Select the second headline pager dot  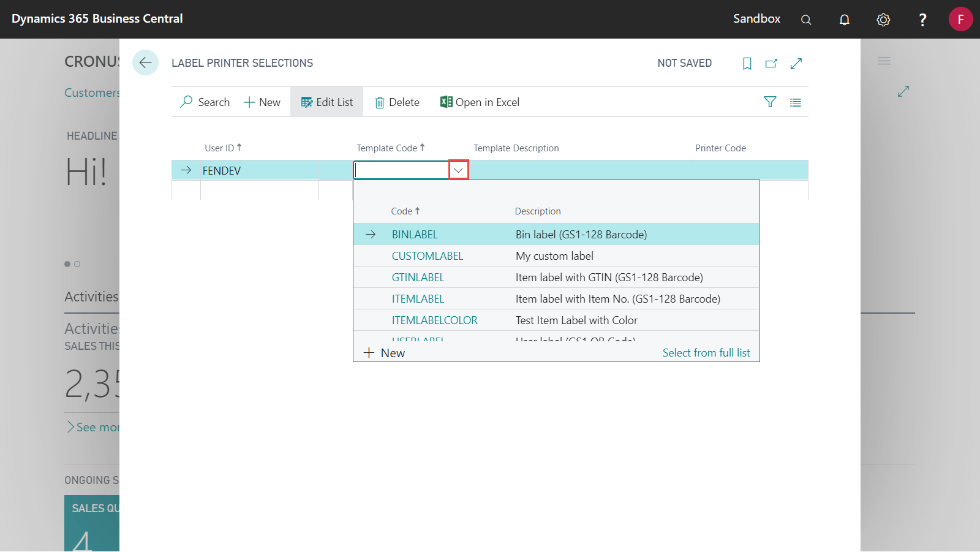(x=77, y=264)
